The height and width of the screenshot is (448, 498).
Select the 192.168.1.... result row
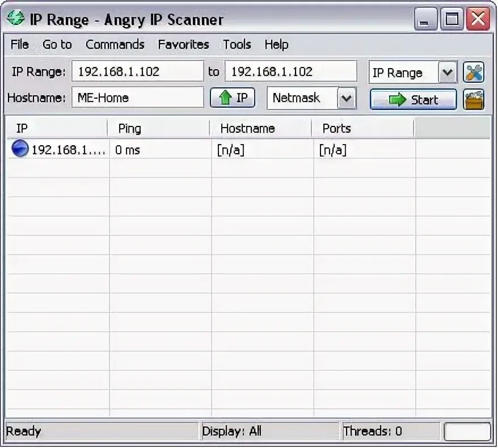point(248,149)
